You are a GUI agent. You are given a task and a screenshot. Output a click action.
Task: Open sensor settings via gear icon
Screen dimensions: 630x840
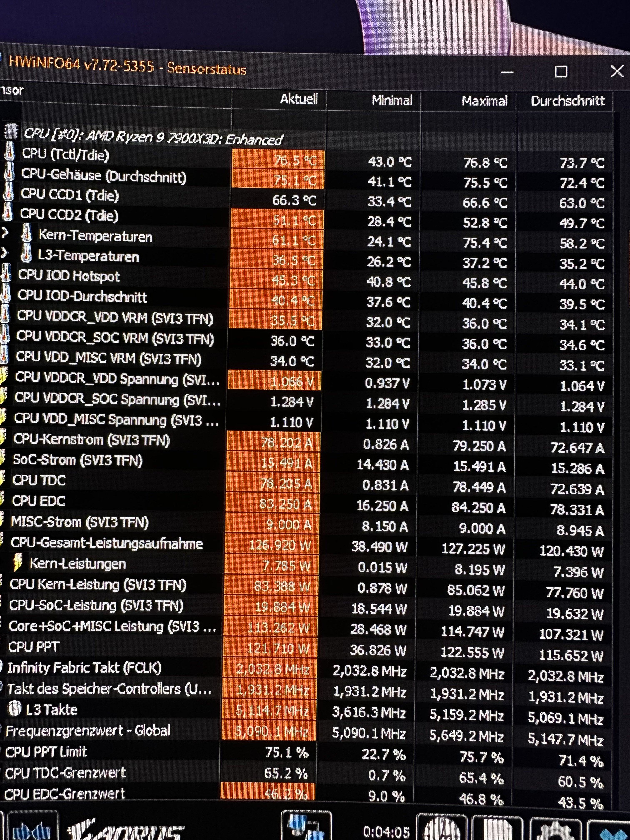point(555,831)
